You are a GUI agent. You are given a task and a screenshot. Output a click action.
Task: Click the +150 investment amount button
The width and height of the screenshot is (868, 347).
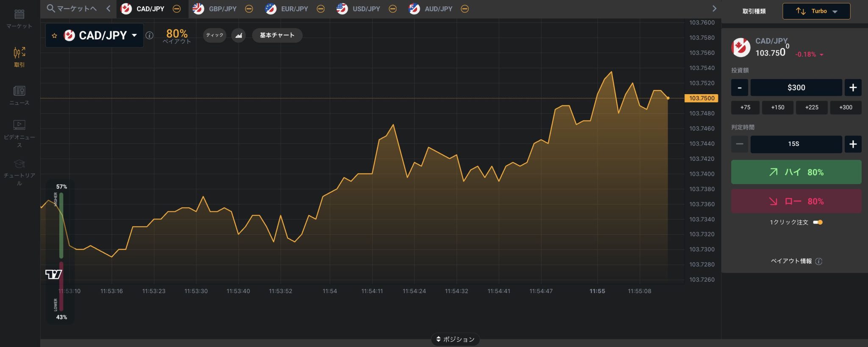pos(777,108)
